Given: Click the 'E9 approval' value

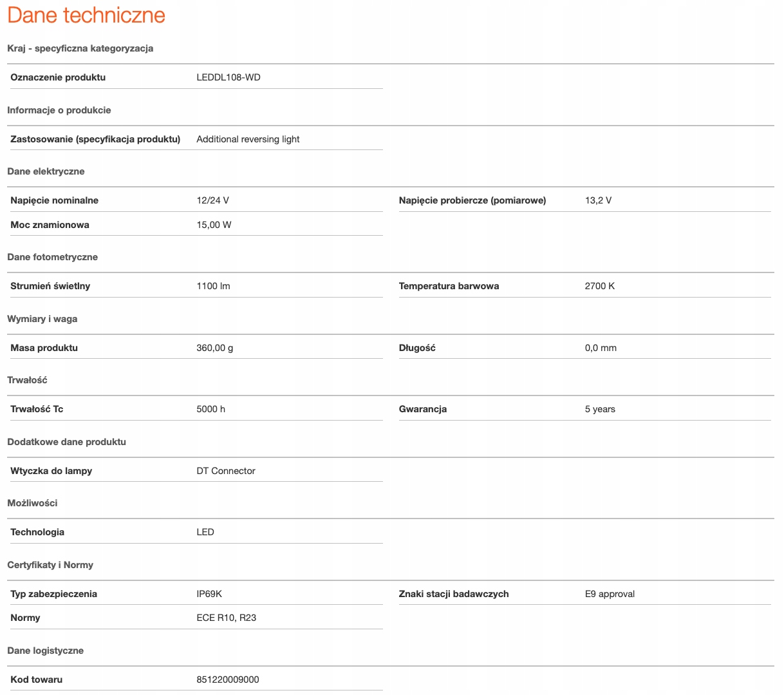Looking at the screenshot, I should [x=610, y=594].
